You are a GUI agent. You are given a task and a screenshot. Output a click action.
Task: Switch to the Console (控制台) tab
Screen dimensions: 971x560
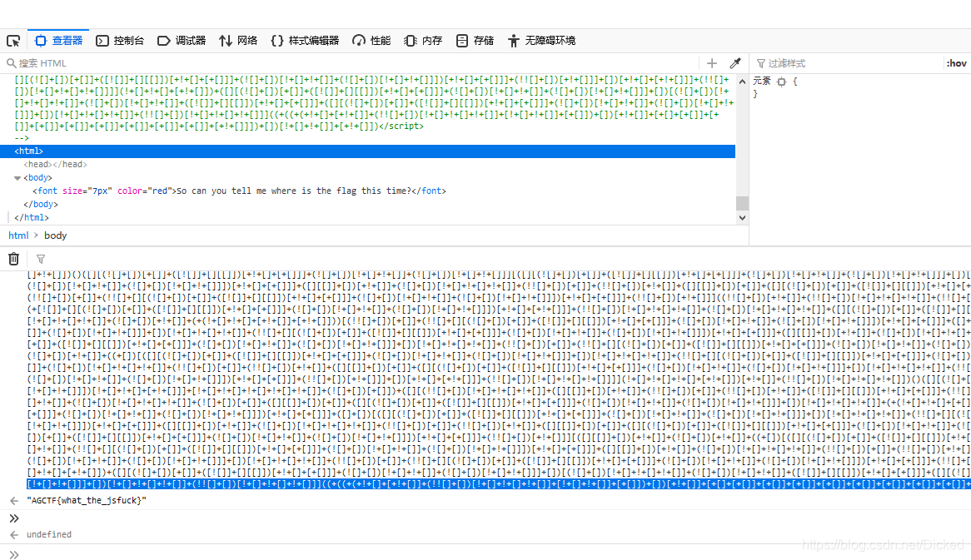coord(120,41)
